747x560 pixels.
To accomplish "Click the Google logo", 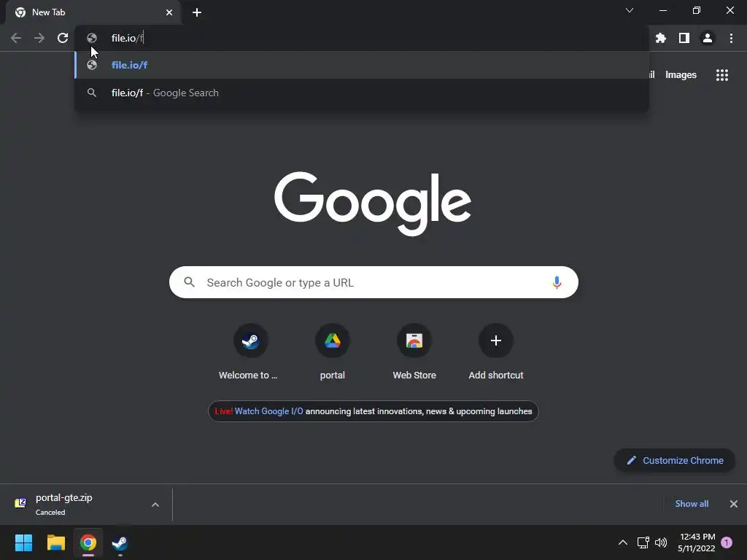I will 373,203.
